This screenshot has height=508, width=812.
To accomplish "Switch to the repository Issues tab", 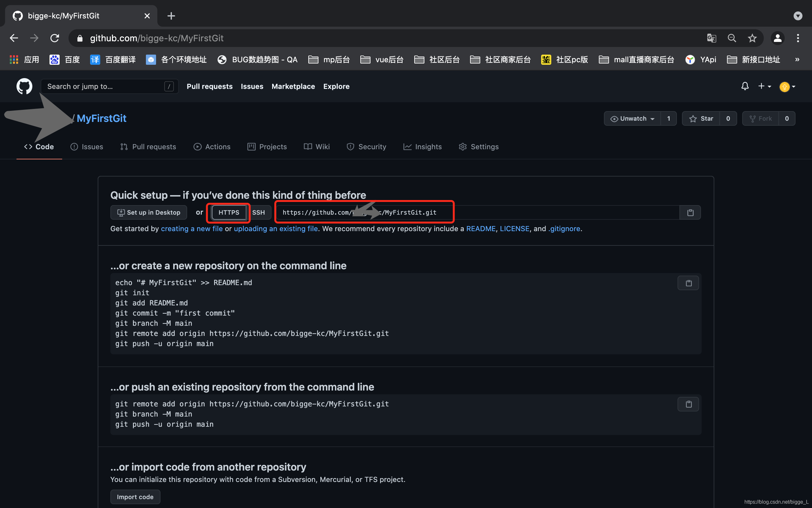I will click(87, 147).
